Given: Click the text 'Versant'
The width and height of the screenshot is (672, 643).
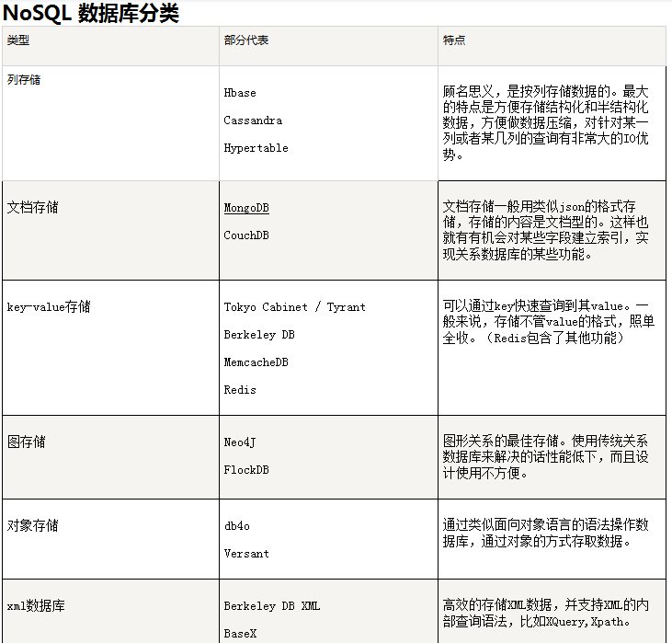Looking at the screenshot, I should pyautogui.click(x=246, y=554).
